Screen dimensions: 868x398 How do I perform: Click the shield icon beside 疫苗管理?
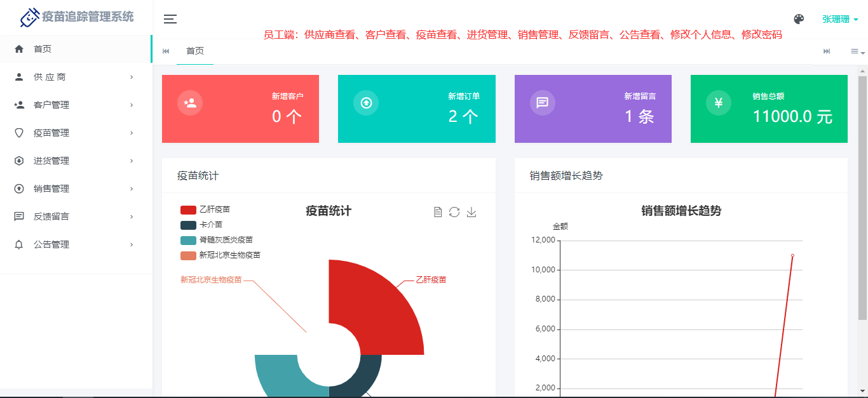click(19, 133)
